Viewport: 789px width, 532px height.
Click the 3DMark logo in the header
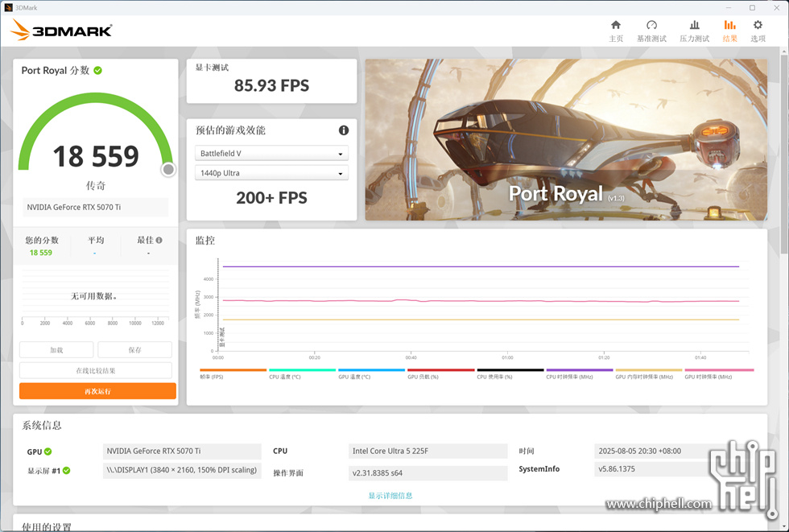61,30
